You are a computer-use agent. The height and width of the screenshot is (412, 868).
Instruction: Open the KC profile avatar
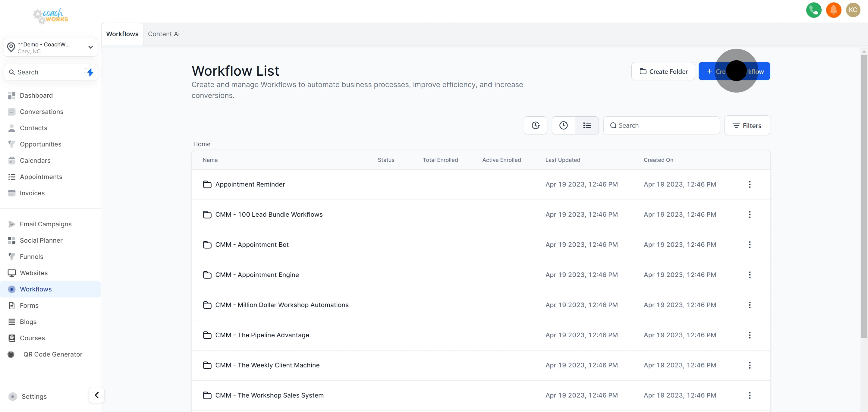coord(853,10)
